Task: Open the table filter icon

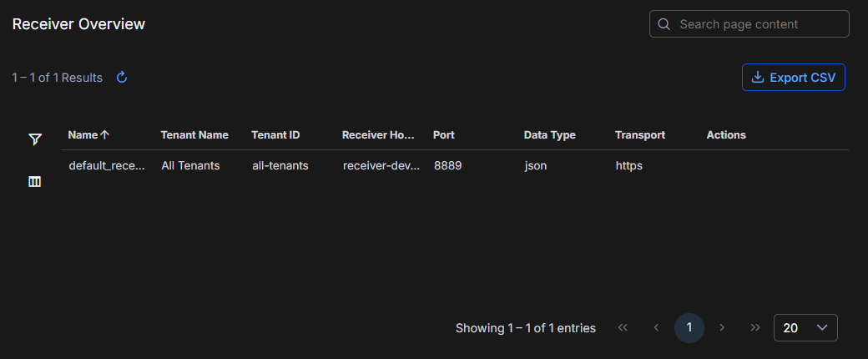Action: pos(35,139)
